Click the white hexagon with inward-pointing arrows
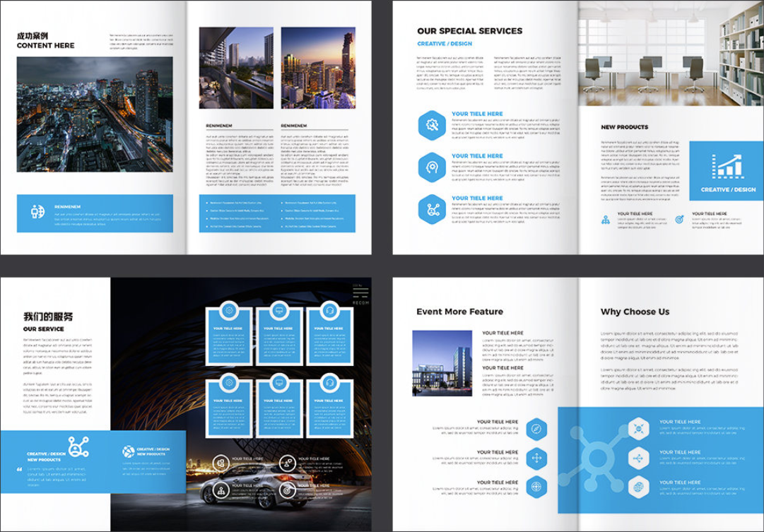764x532 pixels. tap(638, 430)
